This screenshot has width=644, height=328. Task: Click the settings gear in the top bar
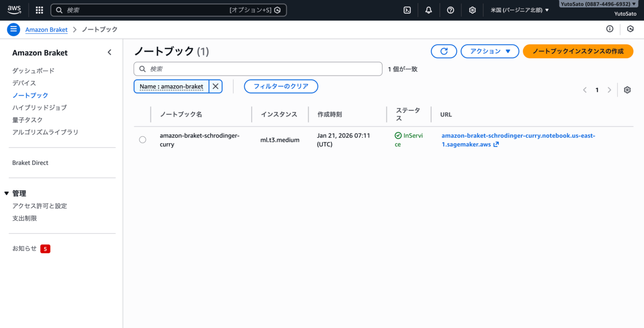472,10
